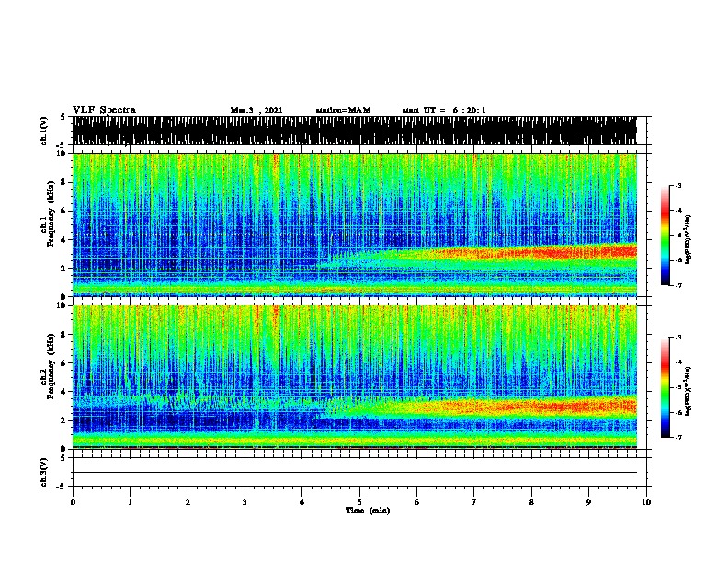Click time axis tick label "7"

click(x=474, y=501)
